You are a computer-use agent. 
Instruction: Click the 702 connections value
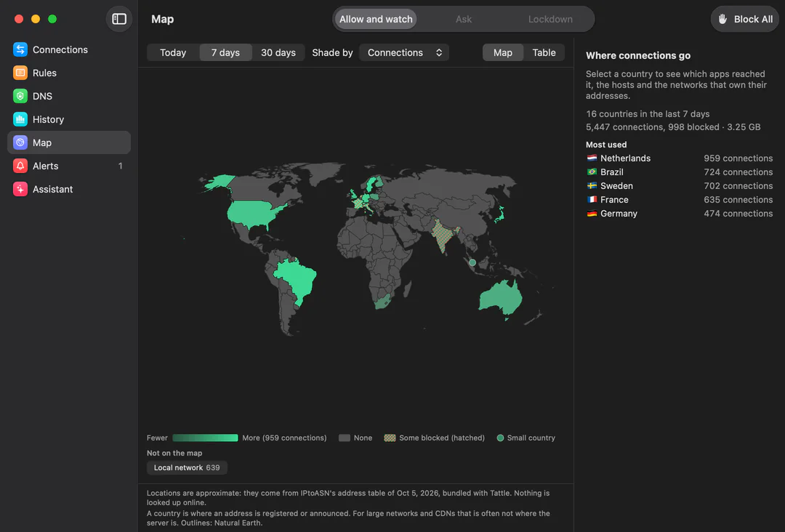coord(738,185)
